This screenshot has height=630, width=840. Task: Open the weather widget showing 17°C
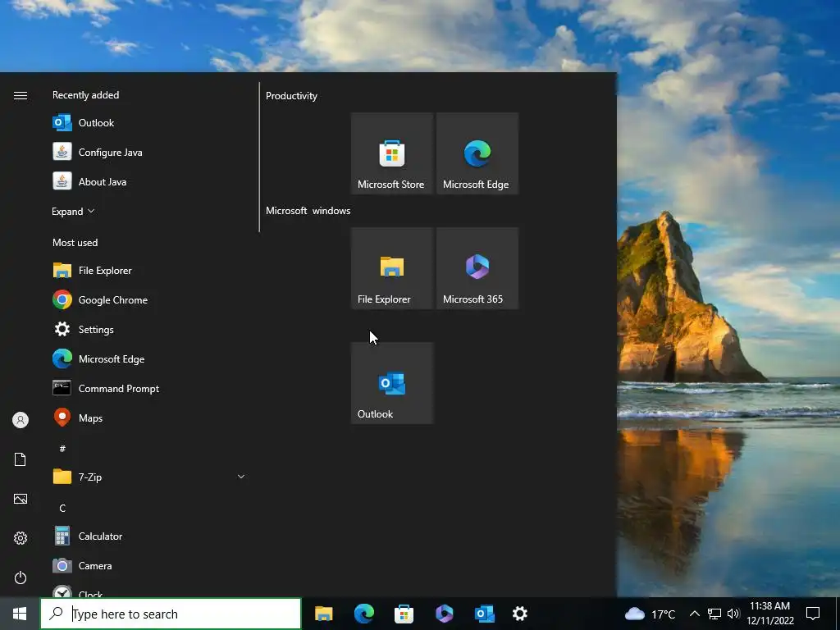650,614
